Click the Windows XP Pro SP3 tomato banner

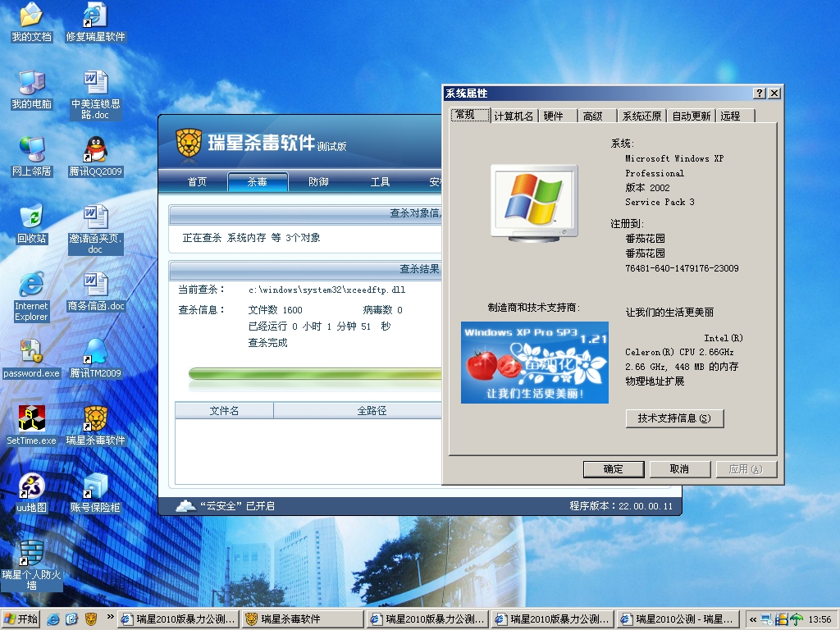535,362
